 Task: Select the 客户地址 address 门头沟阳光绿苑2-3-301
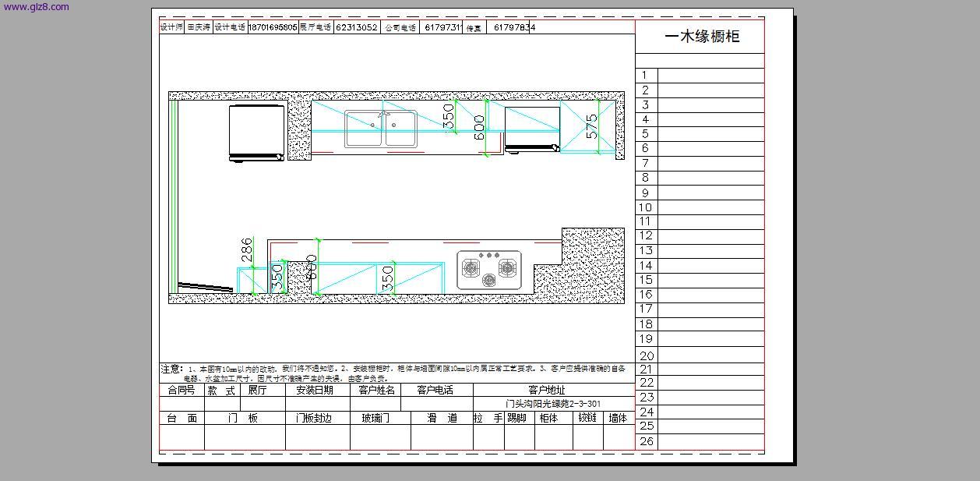click(x=553, y=403)
